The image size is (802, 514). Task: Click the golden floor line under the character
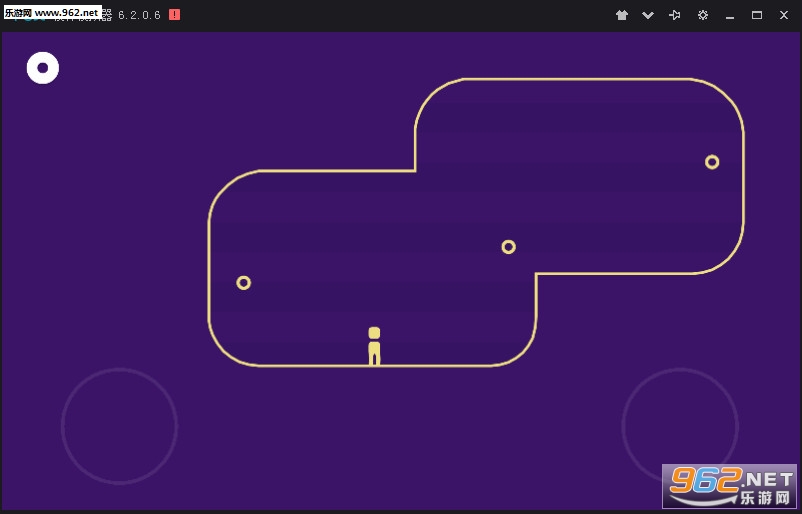(374, 366)
